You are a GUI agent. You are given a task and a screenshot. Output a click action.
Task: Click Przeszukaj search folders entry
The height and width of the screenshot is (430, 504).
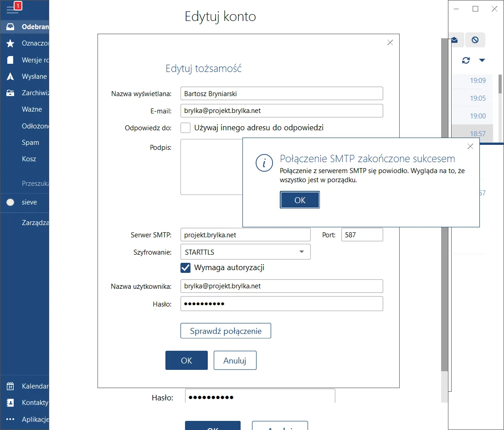36,184
